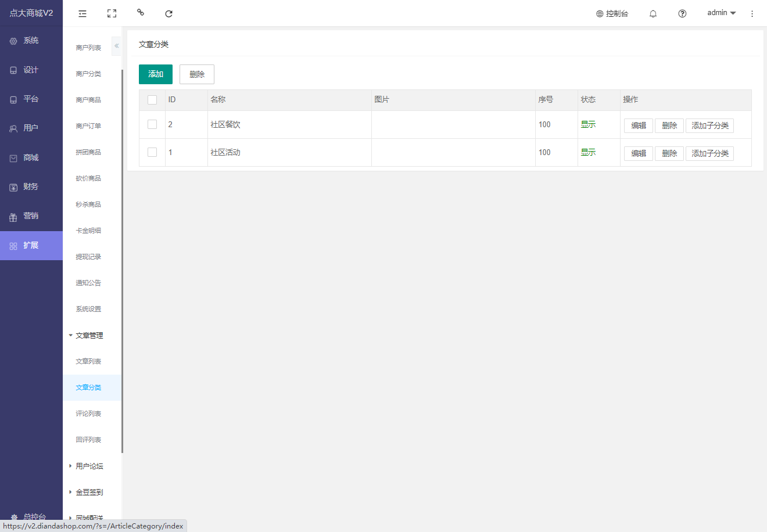
Task: Open 文章列表 in the submenu
Action: [x=88, y=361]
